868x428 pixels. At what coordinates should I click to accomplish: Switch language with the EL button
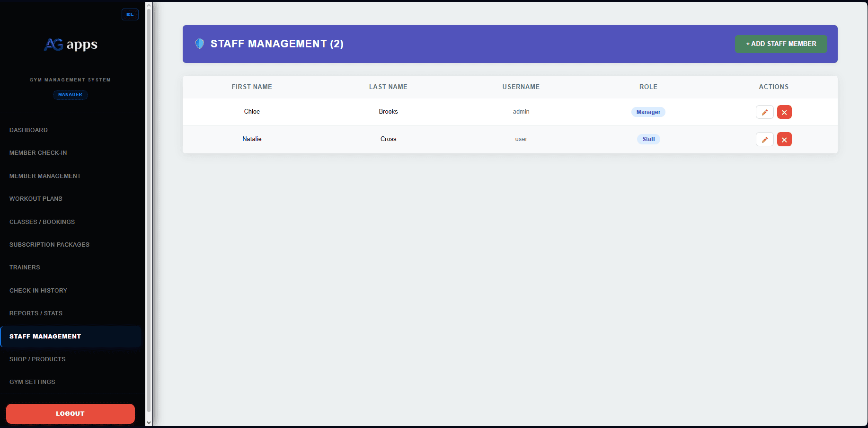click(130, 15)
